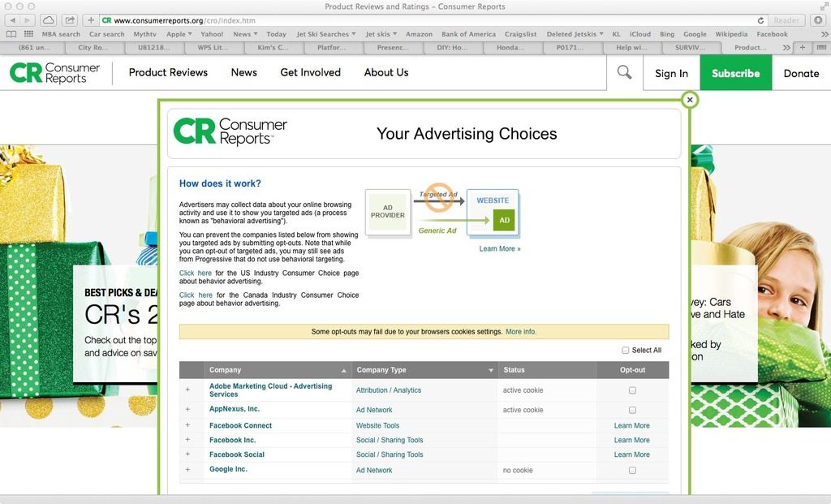Click the Sign In button

[671, 73]
